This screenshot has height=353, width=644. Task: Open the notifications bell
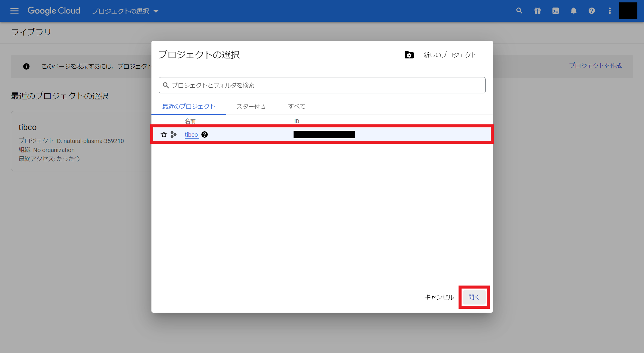574,11
